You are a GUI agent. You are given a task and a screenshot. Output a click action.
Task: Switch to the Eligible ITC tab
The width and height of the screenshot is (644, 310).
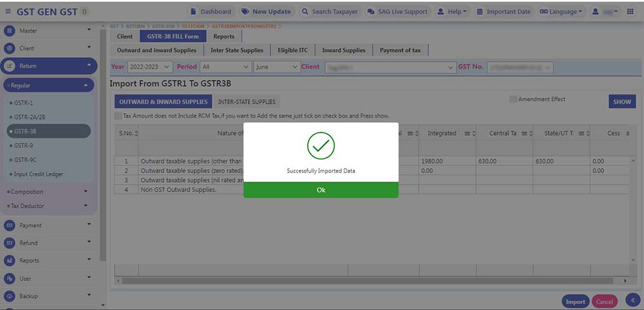tap(292, 50)
